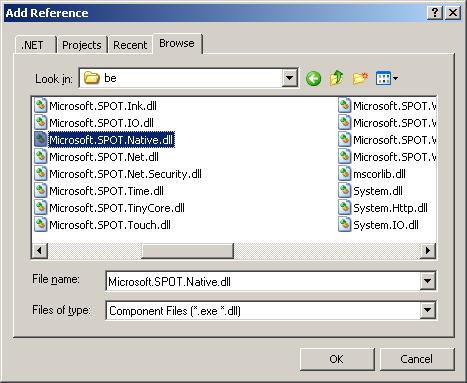Click the Files of type combo box text
Screen dimensions: 467x383
tap(263, 311)
